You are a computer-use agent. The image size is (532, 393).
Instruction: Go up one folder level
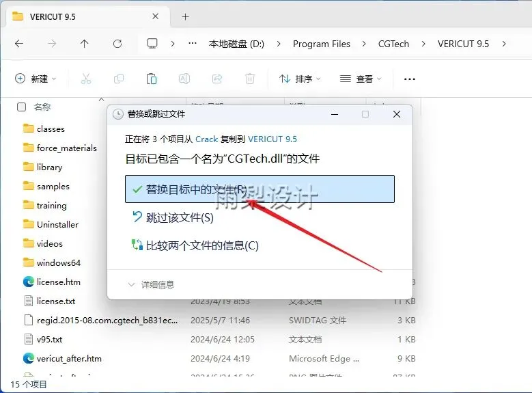click(x=85, y=44)
